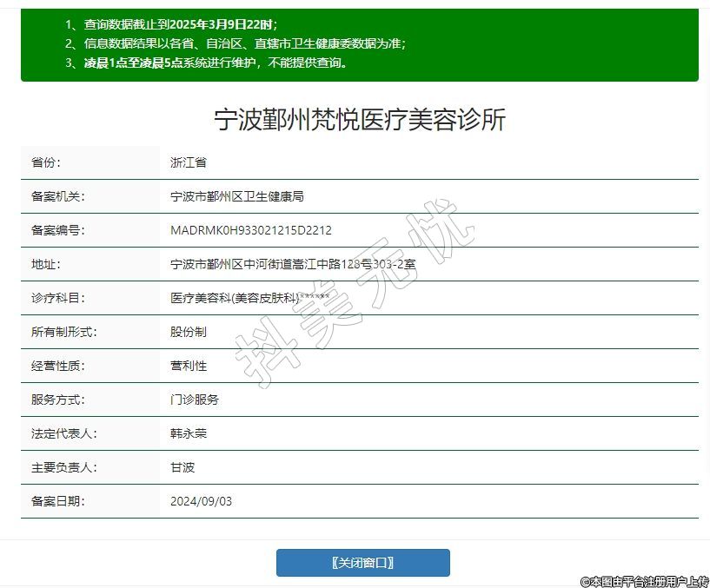The width and height of the screenshot is (710, 588).
Task: Click the 经营性质 value 营利性
Action: coord(188,366)
